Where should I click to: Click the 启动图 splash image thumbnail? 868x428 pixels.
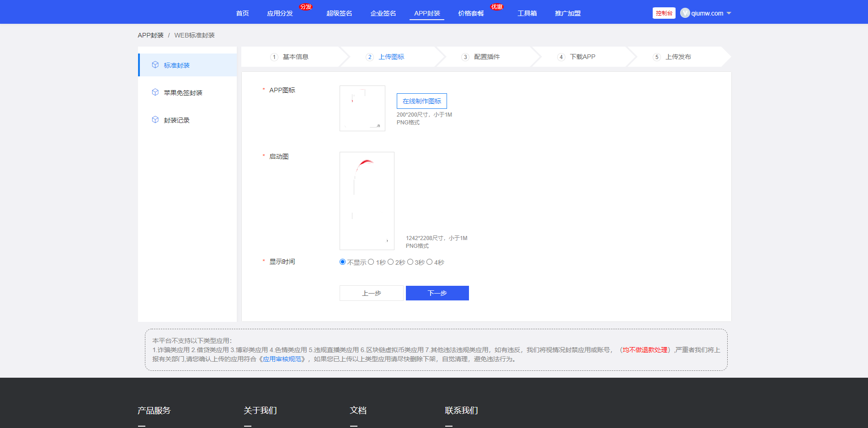click(x=367, y=201)
